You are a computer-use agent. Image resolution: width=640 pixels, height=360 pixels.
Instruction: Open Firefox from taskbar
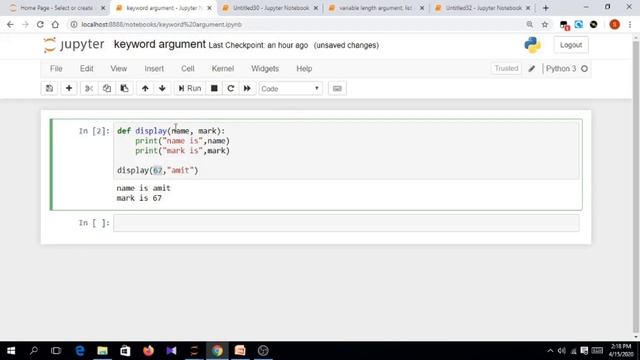point(148,351)
